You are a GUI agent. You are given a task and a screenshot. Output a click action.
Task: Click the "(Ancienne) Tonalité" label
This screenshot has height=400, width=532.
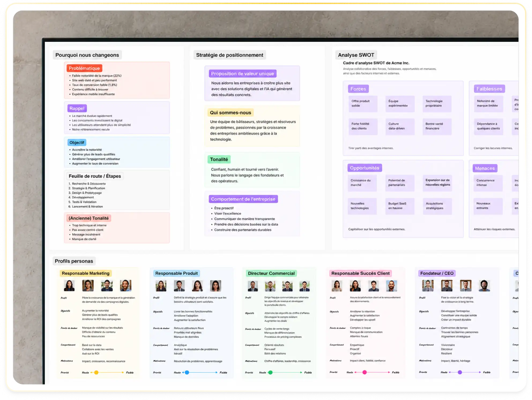(89, 218)
